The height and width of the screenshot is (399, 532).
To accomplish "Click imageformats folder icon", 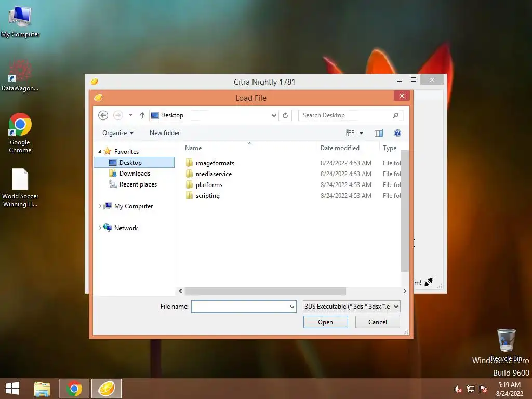I will [189, 163].
